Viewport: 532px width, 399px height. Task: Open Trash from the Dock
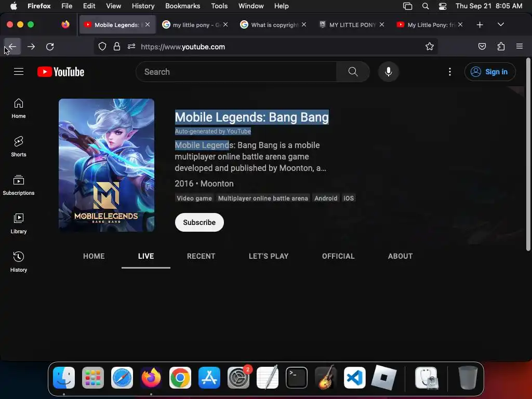468,378
